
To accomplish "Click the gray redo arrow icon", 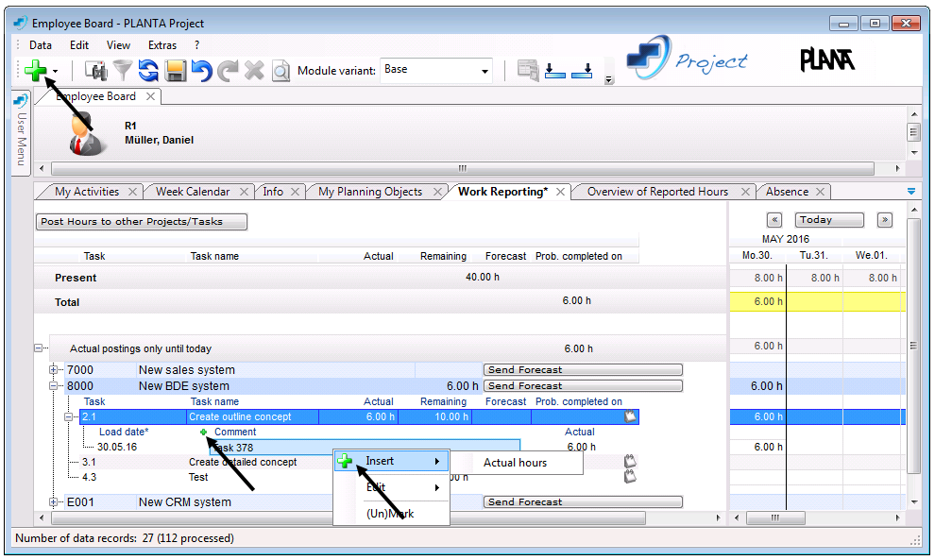I will tap(228, 71).
